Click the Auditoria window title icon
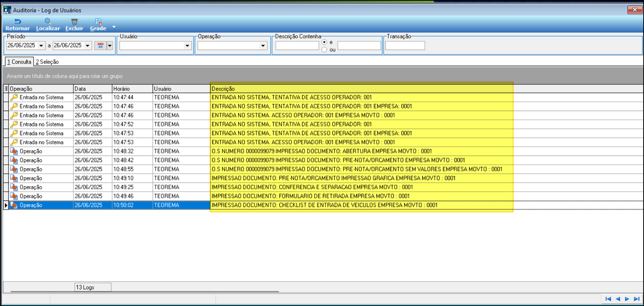The height and width of the screenshot is (306, 644). pyautogui.click(x=7, y=10)
